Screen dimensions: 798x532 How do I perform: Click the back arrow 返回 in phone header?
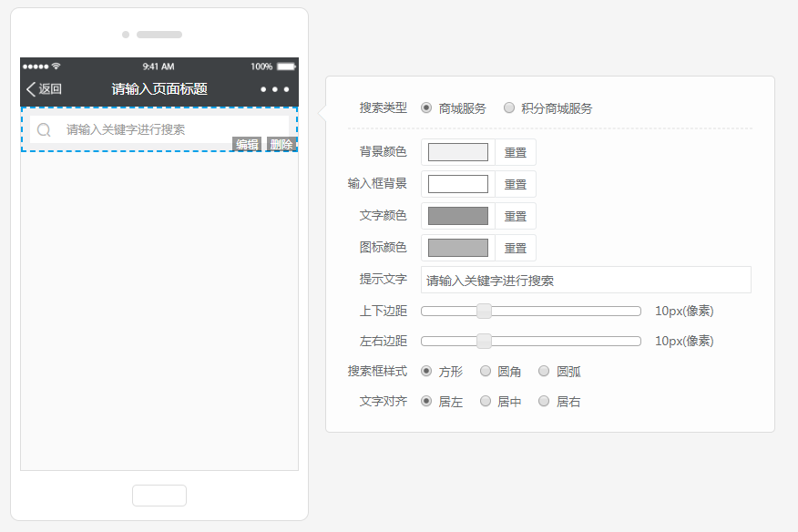pyautogui.click(x=44, y=89)
